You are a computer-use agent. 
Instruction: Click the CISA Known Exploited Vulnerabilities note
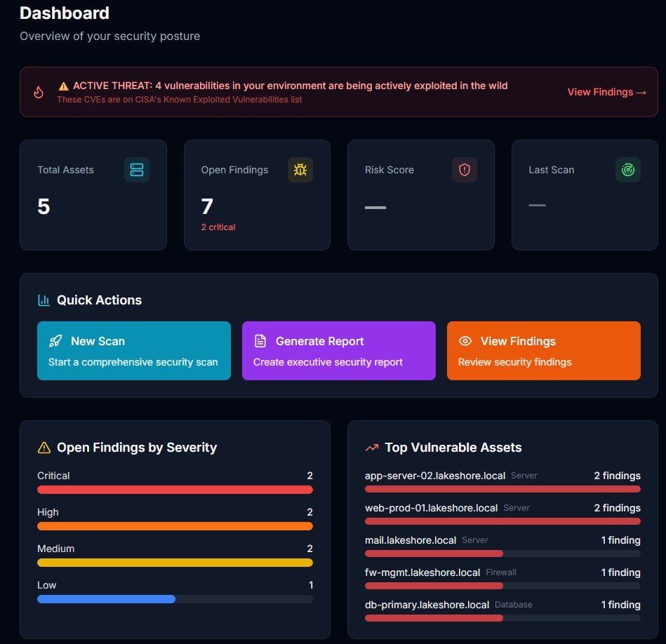pyautogui.click(x=179, y=100)
